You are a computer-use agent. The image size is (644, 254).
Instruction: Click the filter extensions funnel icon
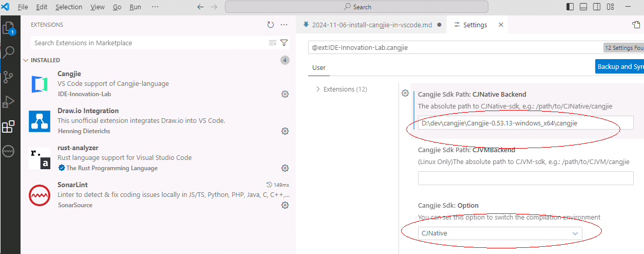284,43
